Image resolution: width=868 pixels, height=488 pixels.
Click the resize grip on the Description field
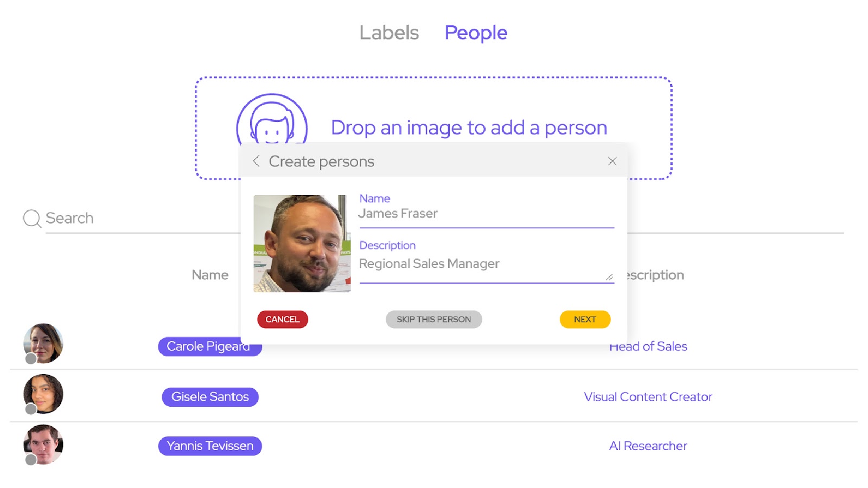click(x=608, y=277)
